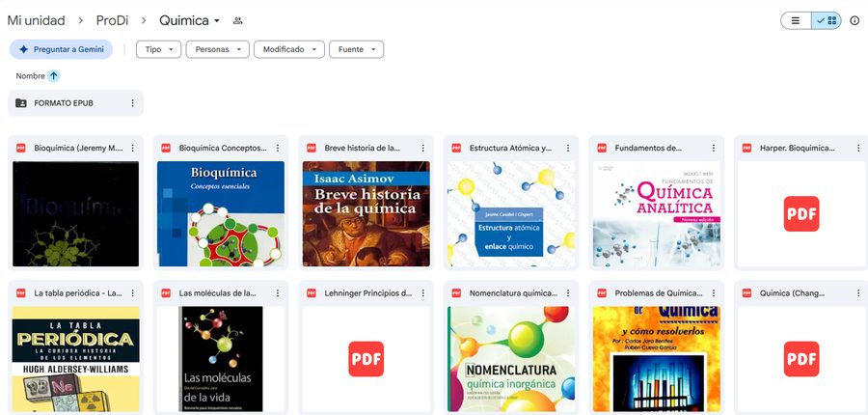Click the Preguntar a Gemini button
The image size is (868, 415).
[61, 49]
